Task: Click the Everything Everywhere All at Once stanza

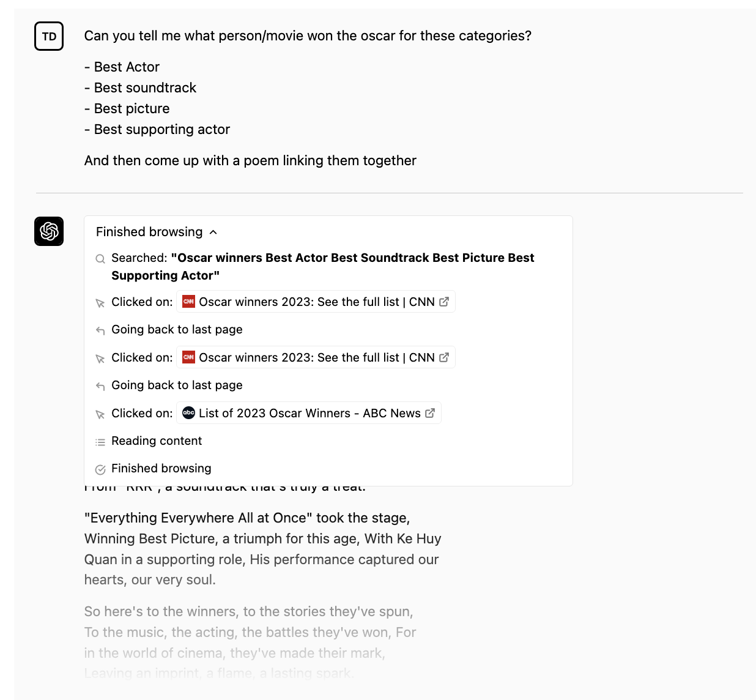Action: pos(262,549)
